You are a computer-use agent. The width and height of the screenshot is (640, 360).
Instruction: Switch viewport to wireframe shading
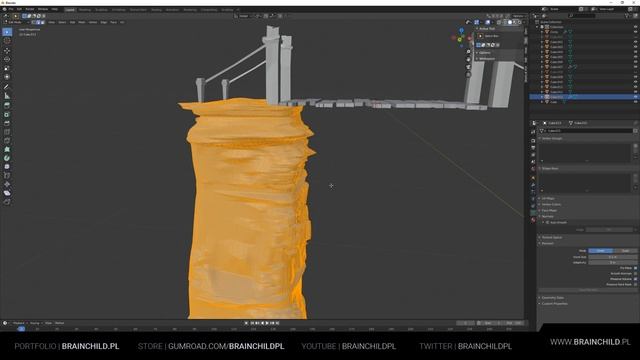pyautogui.click(x=504, y=22)
